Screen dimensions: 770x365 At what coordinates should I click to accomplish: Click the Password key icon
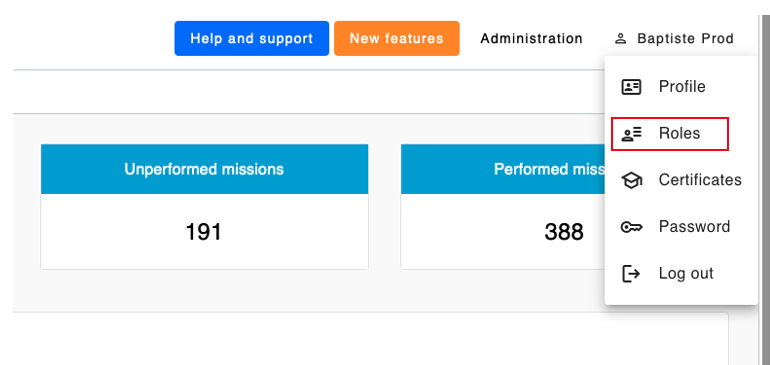(x=631, y=227)
